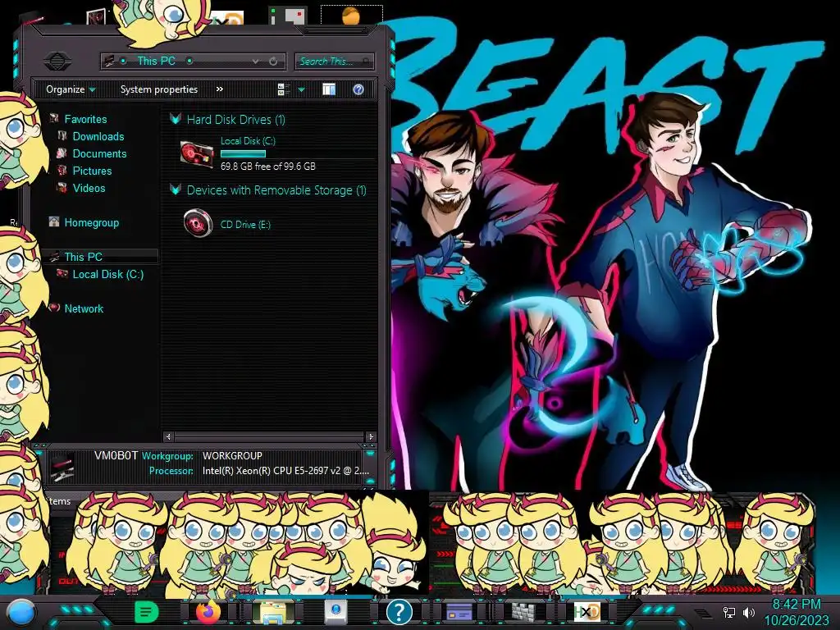Show more toolbar commands via the double chevron

click(x=220, y=89)
